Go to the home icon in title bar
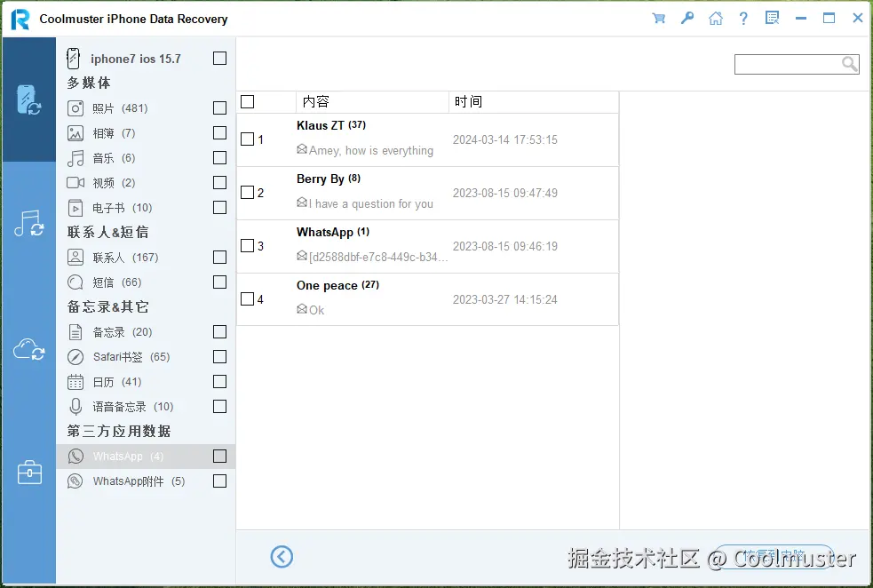Viewport: 873px width, 588px height. pyautogui.click(x=716, y=19)
